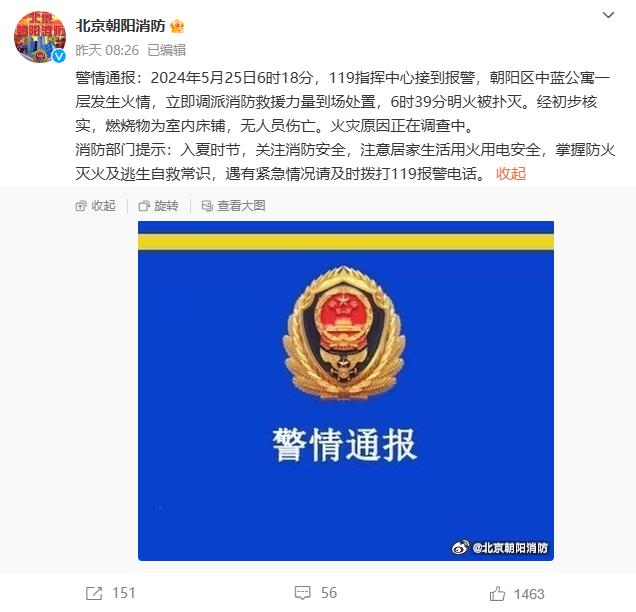
Task: View edit history via 已编辑 label
Action: (166, 50)
